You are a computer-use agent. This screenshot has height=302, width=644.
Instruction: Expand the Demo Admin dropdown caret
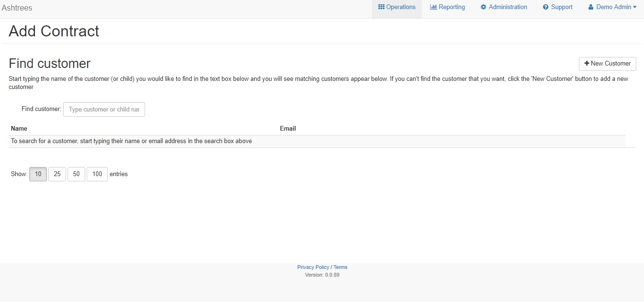[635, 7]
